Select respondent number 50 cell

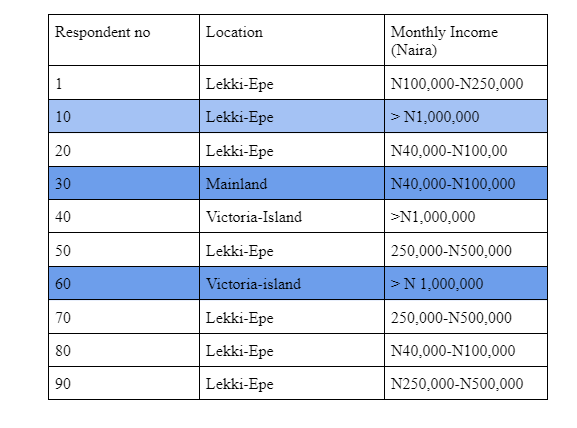coord(124,250)
